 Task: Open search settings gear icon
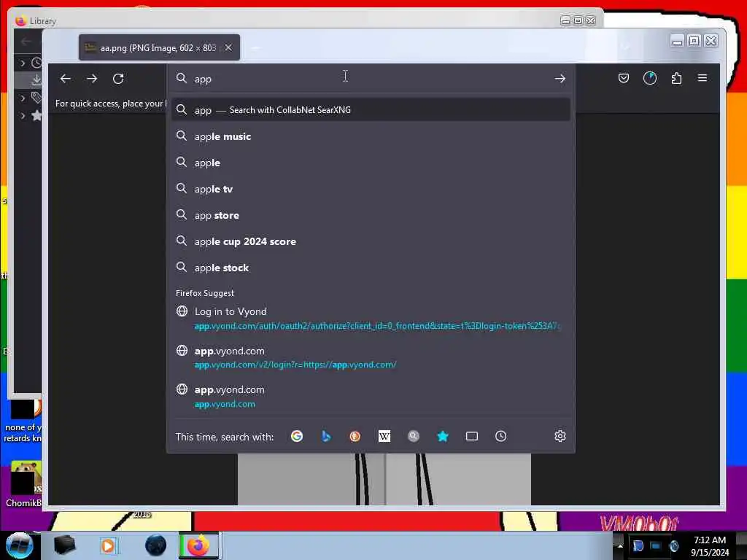[x=560, y=436]
